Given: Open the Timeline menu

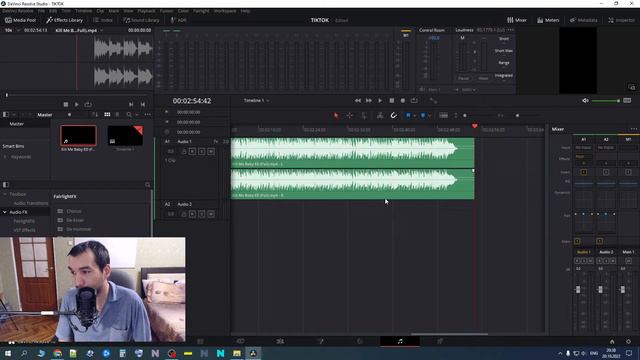Looking at the screenshot, I should (x=83, y=11).
